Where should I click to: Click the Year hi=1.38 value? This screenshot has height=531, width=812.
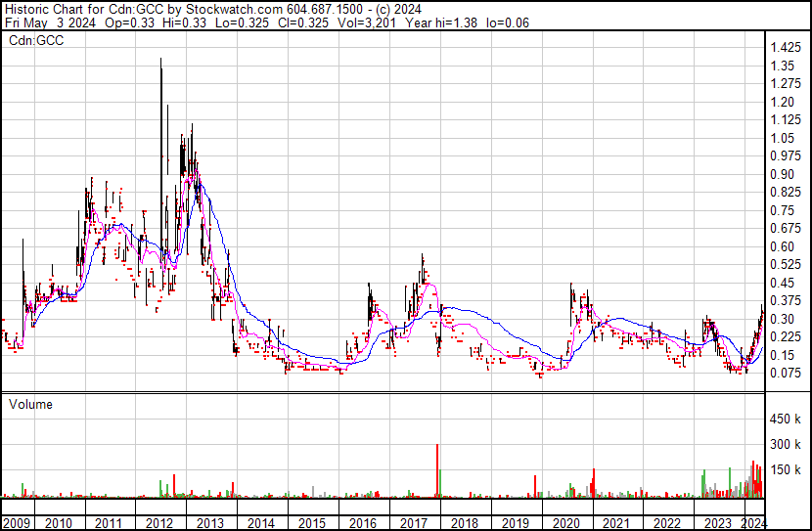(441, 22)
